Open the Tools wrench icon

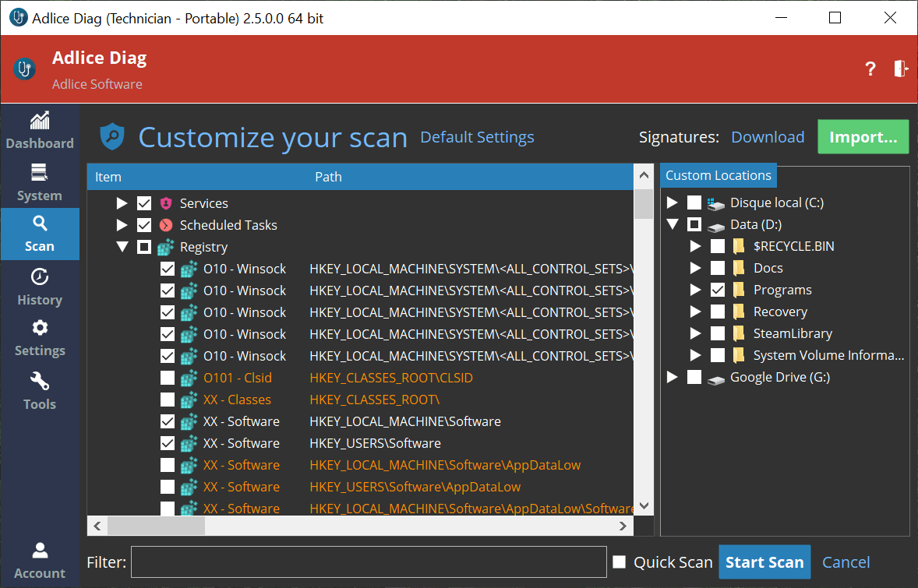tap(39, 382)
